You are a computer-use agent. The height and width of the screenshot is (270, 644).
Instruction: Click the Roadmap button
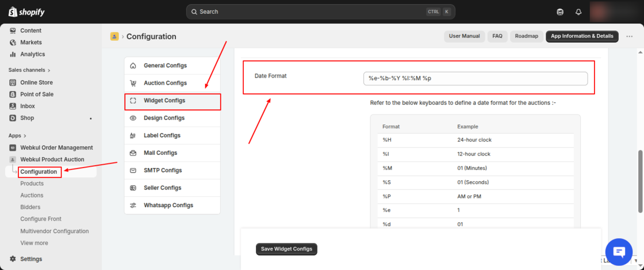527,36
